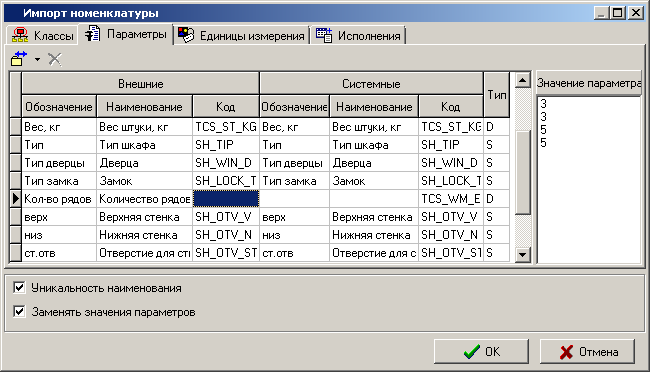Screen dimensions: 650x372
Task: Click the Исполнения tab icon
Action: (324, 35)
